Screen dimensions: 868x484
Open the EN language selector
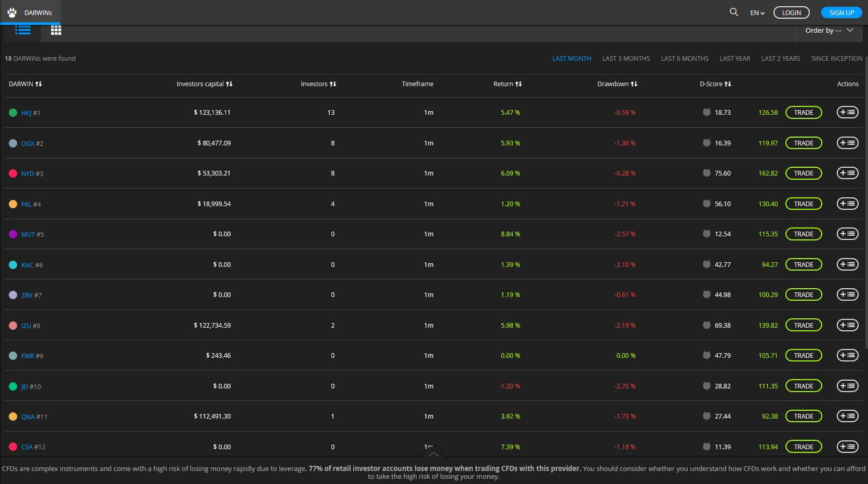[x=757, y=12]
